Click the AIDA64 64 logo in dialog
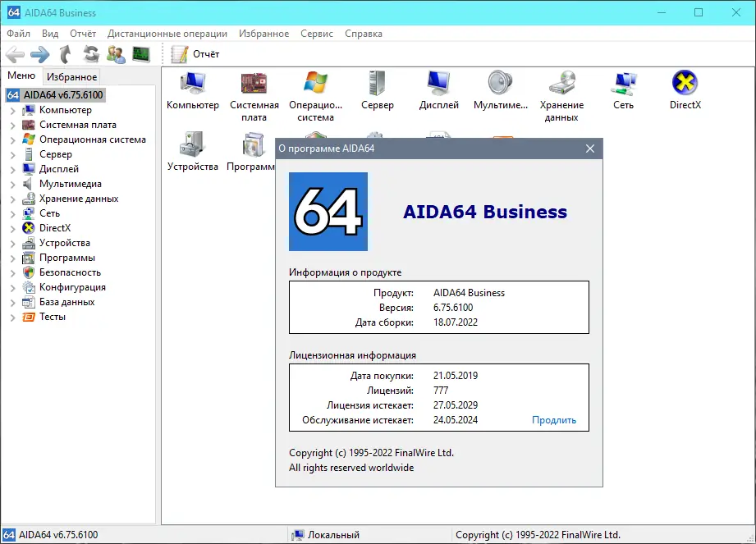Image resolution: width=756 pixels, height=544 pixels. pos(328,212)
